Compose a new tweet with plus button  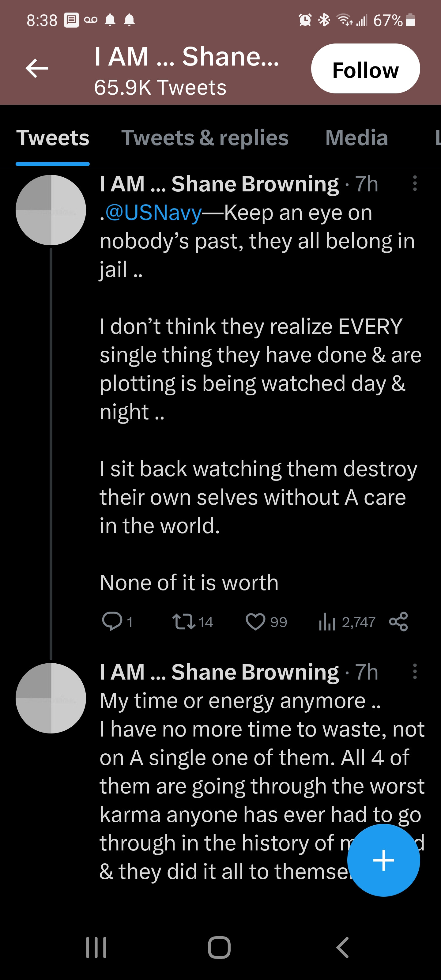[383, 860]
